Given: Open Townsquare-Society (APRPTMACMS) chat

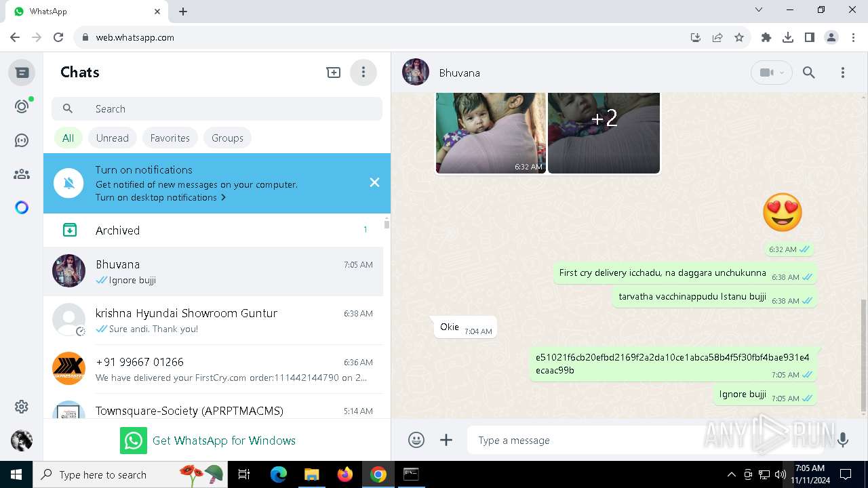Looking at the screenshot, I should coord(213,407).
